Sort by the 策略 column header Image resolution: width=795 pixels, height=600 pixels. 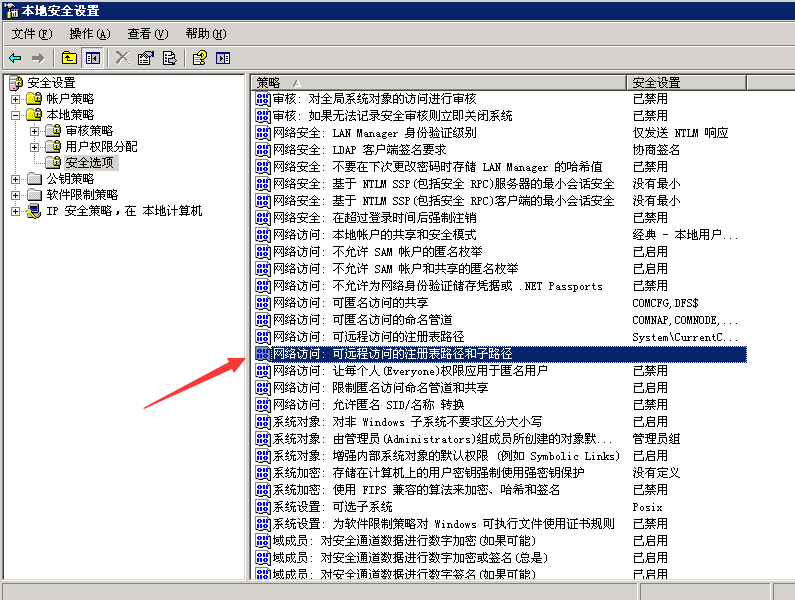point(439,82)
